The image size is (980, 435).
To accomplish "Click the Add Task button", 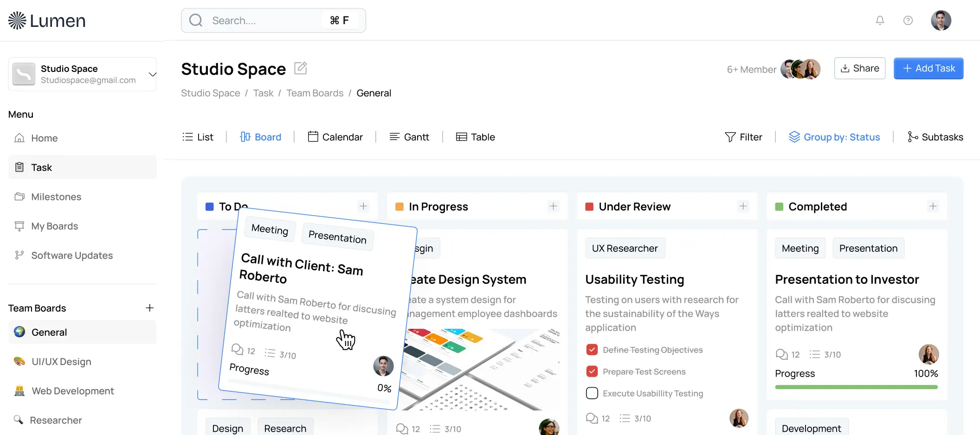I will coord(928,68).
